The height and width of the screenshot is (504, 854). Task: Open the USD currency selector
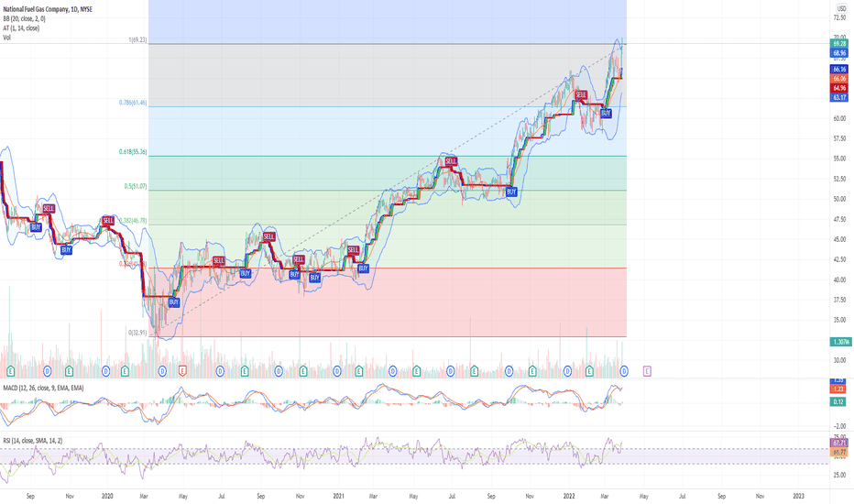pos(842,8)
